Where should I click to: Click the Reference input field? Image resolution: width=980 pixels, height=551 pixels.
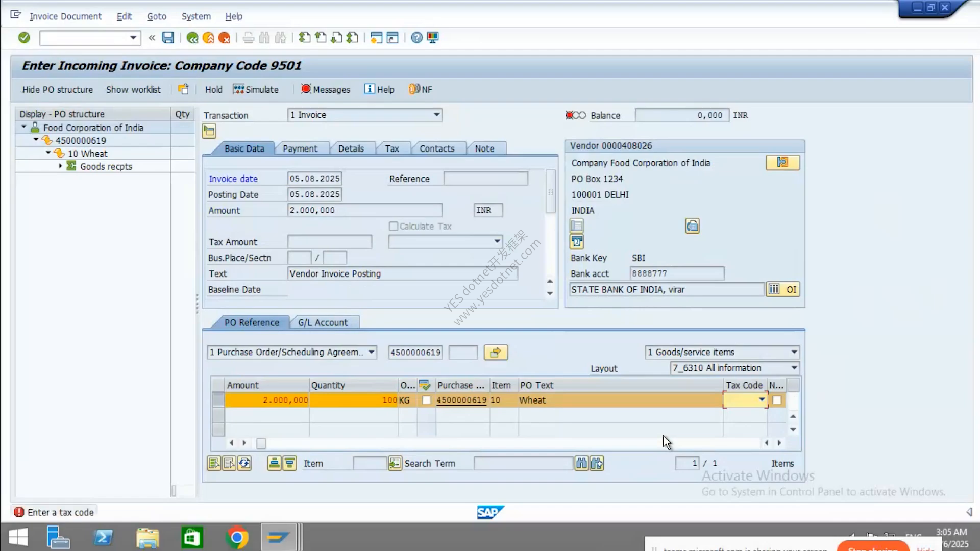pos(485,179)
